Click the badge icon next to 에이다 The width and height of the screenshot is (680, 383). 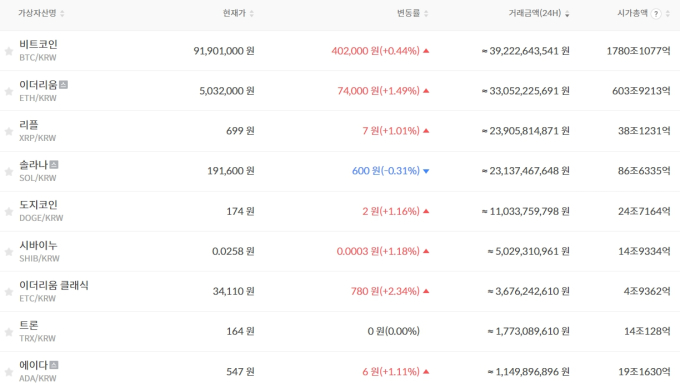[x=54, y=365]
